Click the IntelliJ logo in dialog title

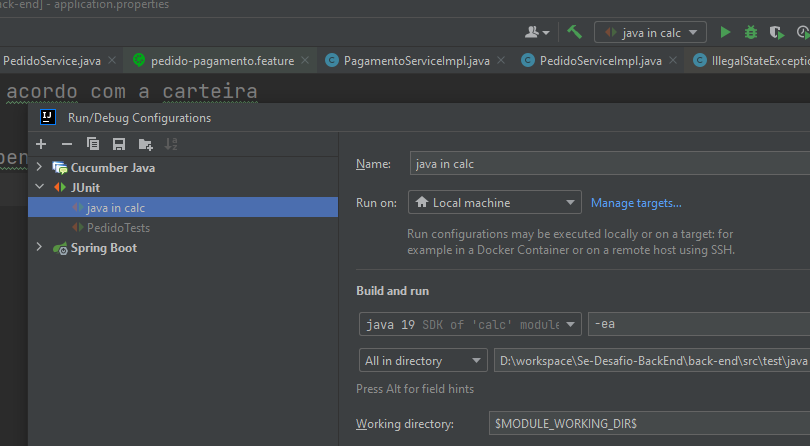[48, 117]
